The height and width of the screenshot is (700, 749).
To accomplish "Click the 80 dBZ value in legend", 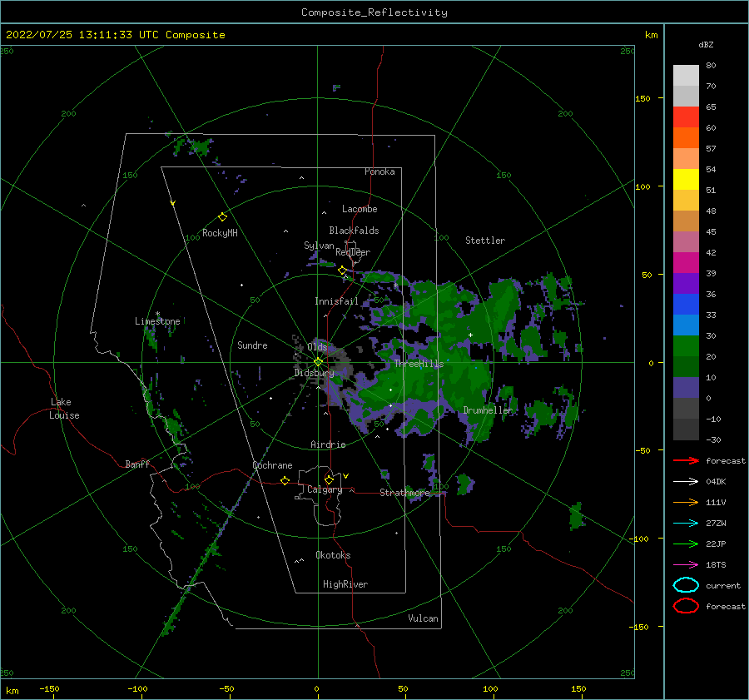I will pos(711,65).
